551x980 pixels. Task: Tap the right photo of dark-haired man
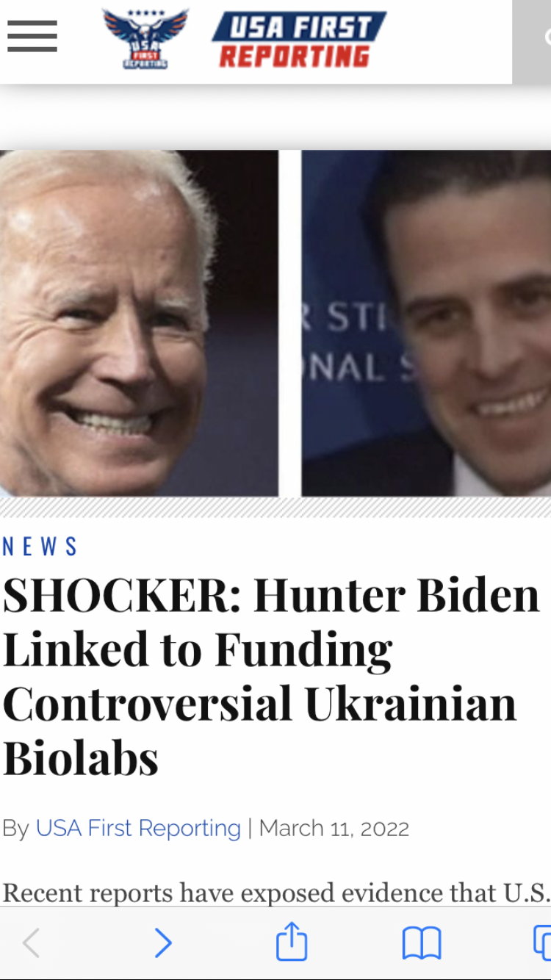pos(426,323)
